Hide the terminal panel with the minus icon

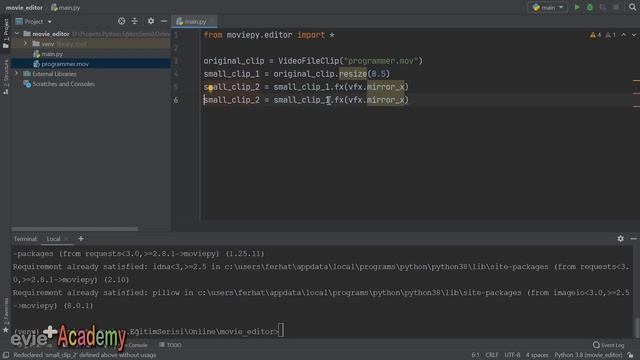coord(633,239)
